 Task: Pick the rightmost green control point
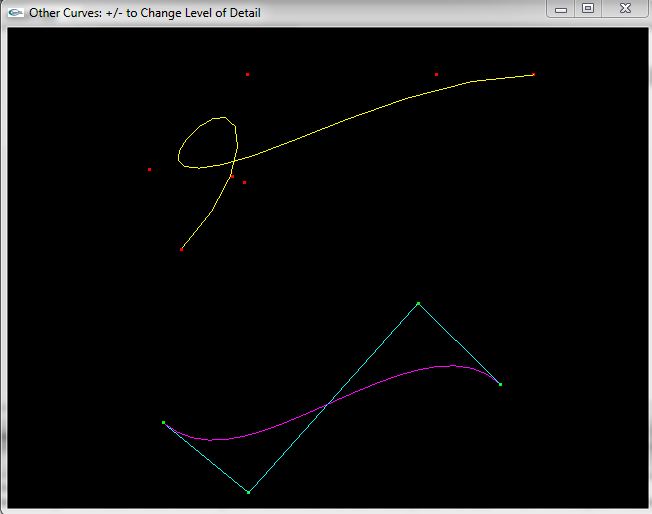500,384
